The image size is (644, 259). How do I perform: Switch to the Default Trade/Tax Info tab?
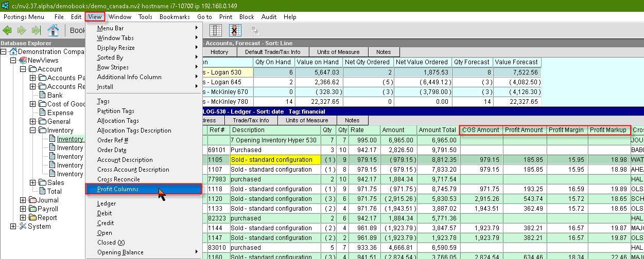tap(272, 52)
